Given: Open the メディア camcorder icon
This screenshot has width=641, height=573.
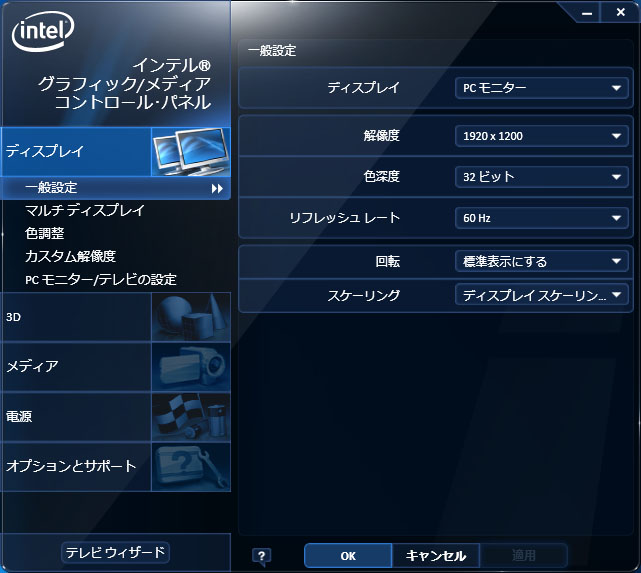Looking at the screenshot, I should (x=191, y=367).
